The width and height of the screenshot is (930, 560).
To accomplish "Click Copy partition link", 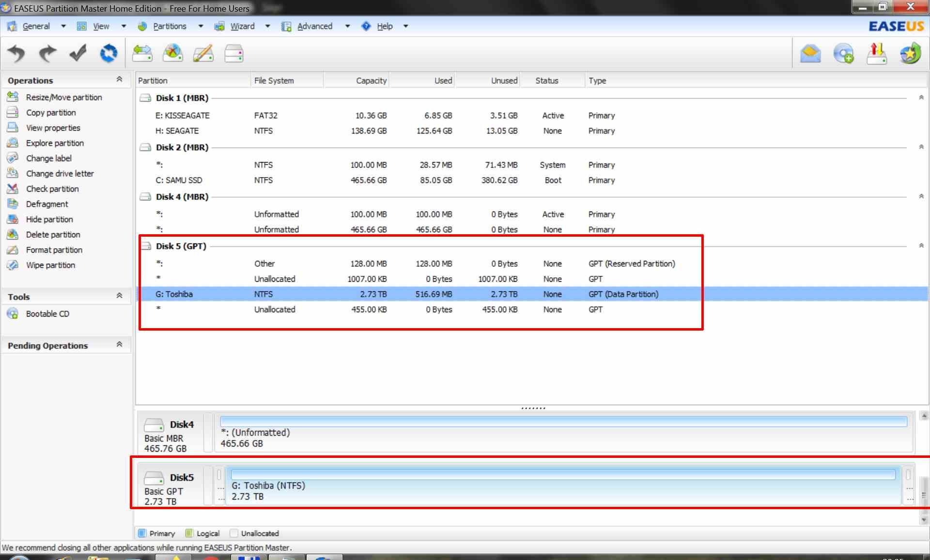I will click(51, 112).
